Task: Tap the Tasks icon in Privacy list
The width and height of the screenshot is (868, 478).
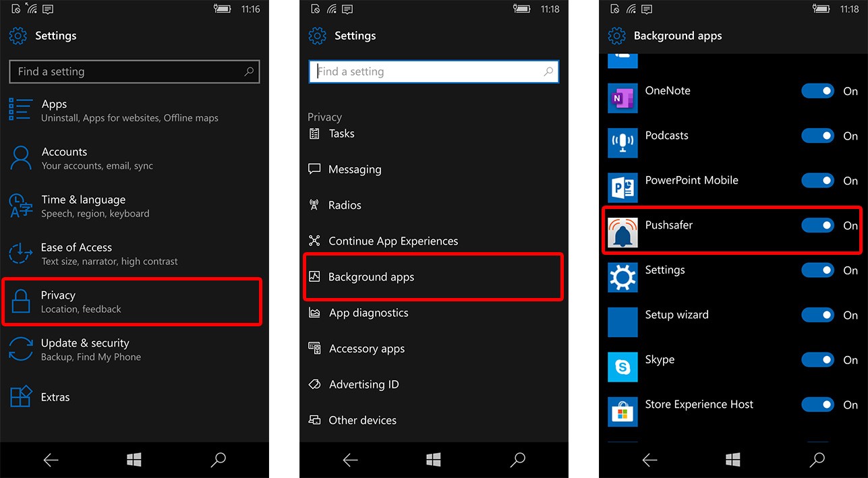Action: 314,133
